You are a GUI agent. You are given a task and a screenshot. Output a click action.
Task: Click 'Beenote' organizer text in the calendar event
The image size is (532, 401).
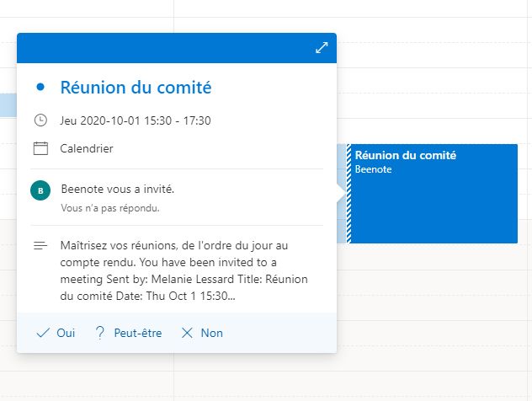coord(373,169)
